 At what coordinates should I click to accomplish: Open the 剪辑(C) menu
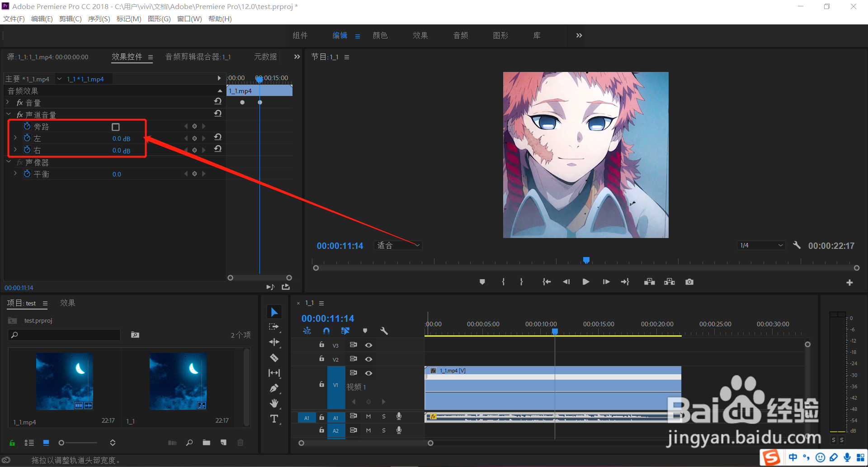point(70,19)
